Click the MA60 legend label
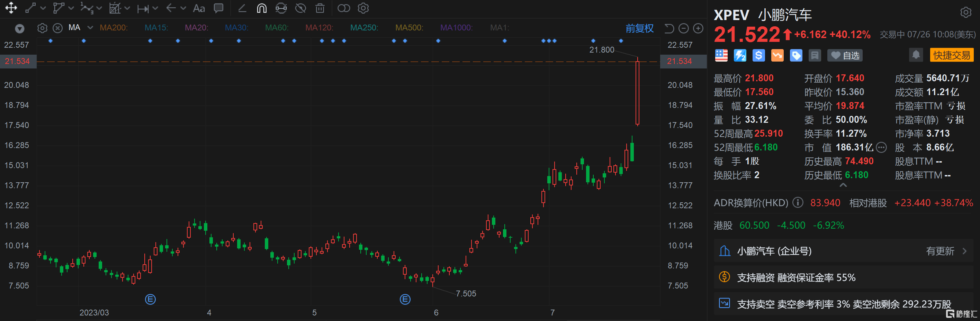The height and width of the screenshot is (321, 980). click(x=277, y=28)
